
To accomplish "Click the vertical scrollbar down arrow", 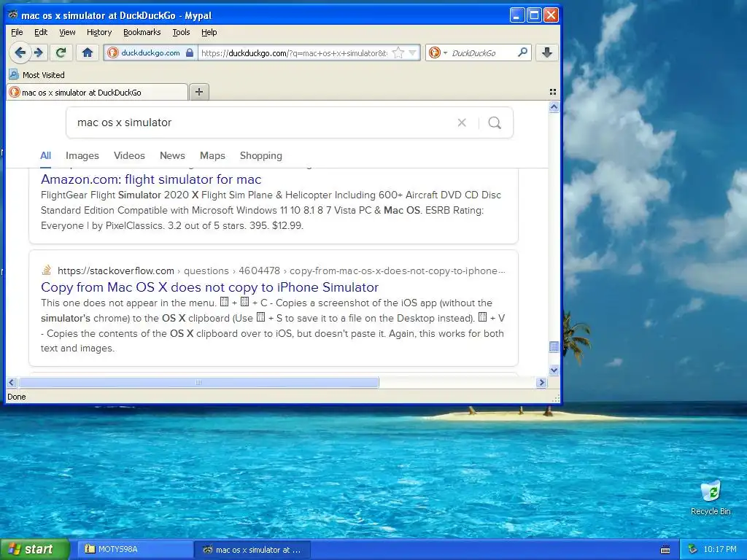I will click(554, 370).
